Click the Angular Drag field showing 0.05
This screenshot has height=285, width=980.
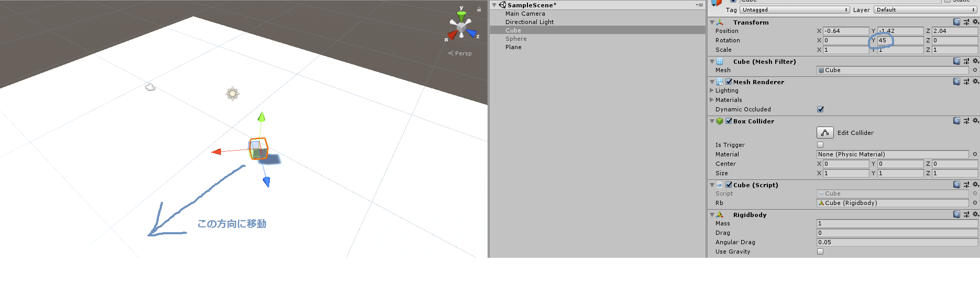pyautogui.click(x=897, y=242)
